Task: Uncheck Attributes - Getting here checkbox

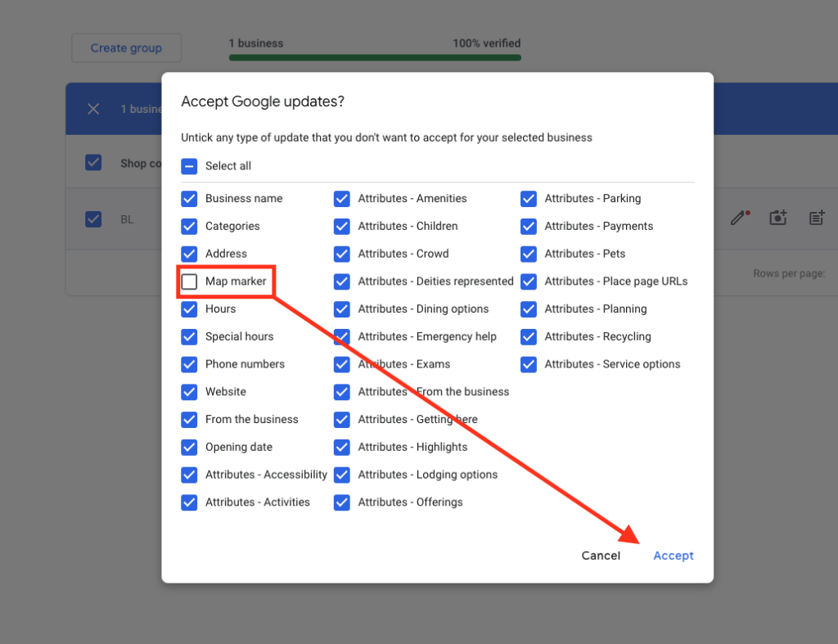Action: 342,420
